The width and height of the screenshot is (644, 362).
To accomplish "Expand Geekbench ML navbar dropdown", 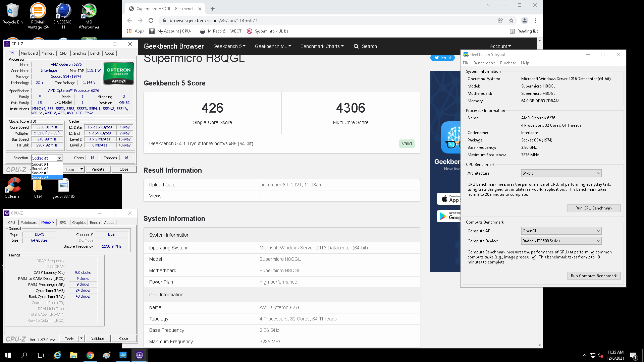I will point(273,46).
